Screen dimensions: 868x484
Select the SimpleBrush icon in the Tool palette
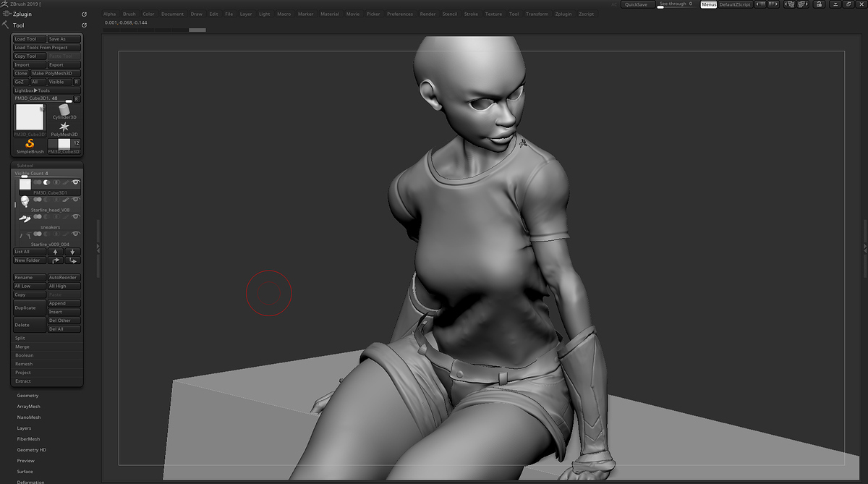click(x=29, y=143)
